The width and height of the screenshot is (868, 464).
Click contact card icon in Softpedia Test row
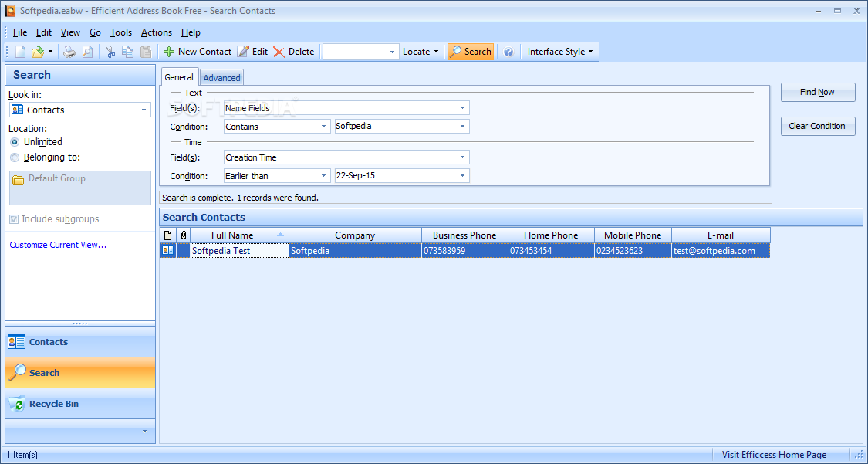click(167, 251)
